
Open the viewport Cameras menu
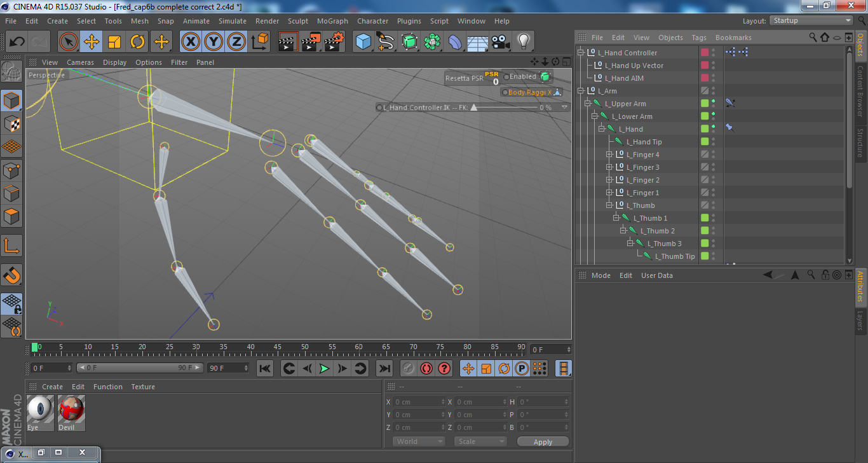click(x=80, y=62)
